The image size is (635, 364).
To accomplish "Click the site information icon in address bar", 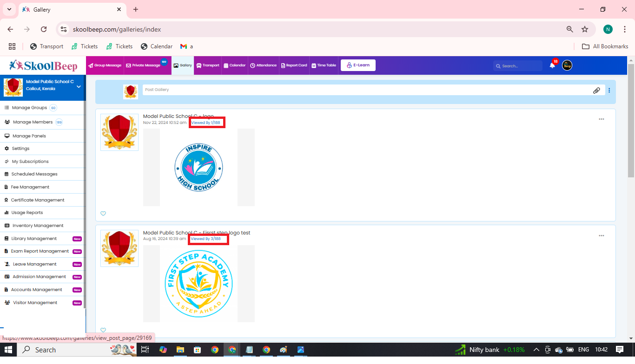I will (x=64, y=29).
